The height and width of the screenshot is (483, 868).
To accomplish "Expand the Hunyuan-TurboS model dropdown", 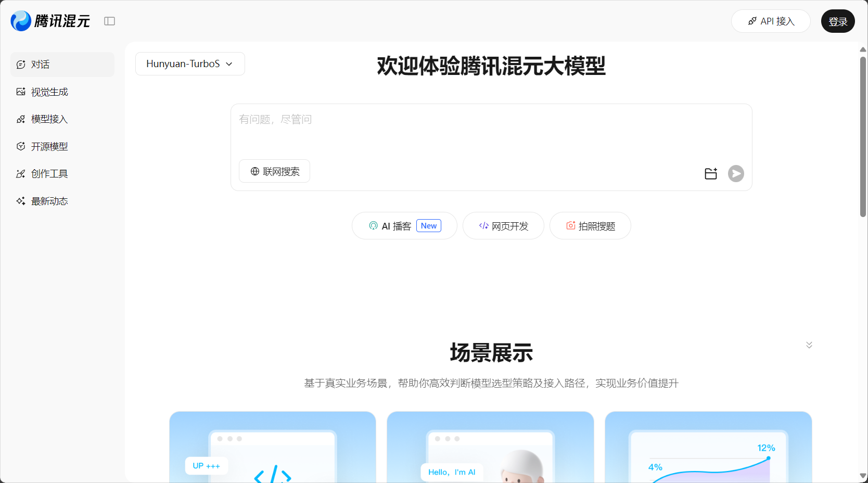I will [190, 63].
